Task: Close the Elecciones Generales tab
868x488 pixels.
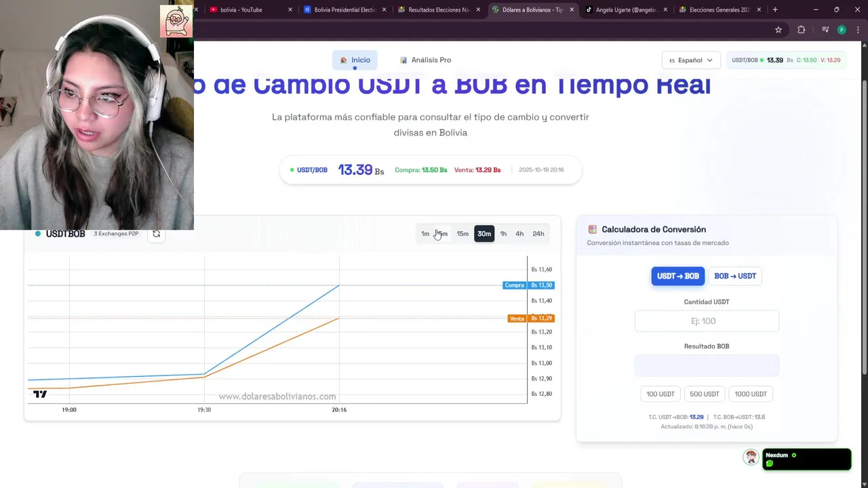Action: point(759,9)
